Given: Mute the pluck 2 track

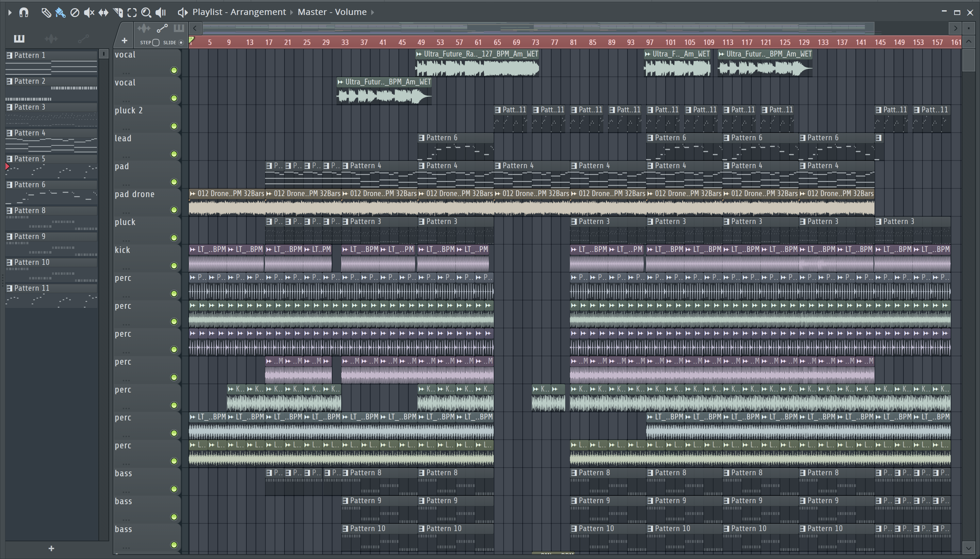Looking at the screenshot, I should pos(174,126).
